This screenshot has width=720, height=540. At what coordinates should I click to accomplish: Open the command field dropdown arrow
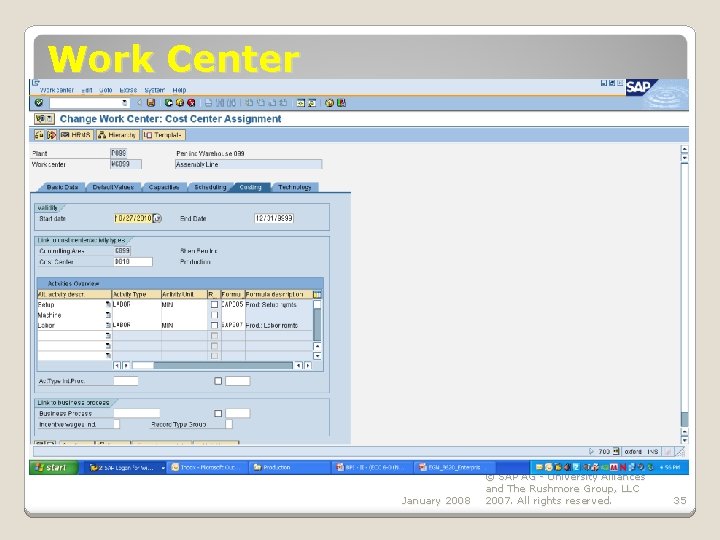pos(124,103)
